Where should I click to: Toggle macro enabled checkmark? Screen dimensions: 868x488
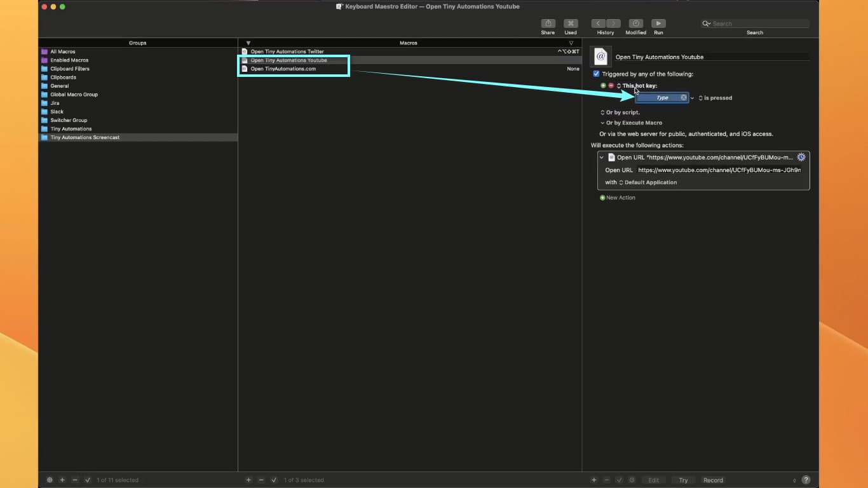[274, 480]
